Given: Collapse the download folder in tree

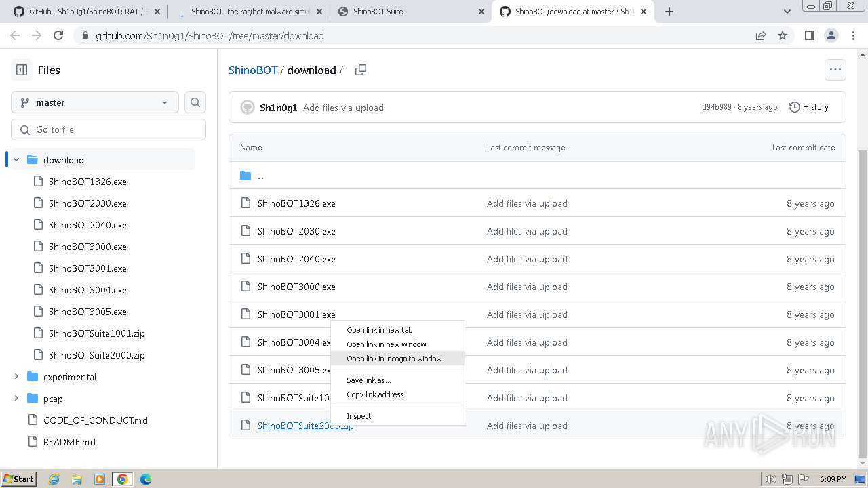Looking at the screenshot, I should pyautogui.click(x=16, y=160).
